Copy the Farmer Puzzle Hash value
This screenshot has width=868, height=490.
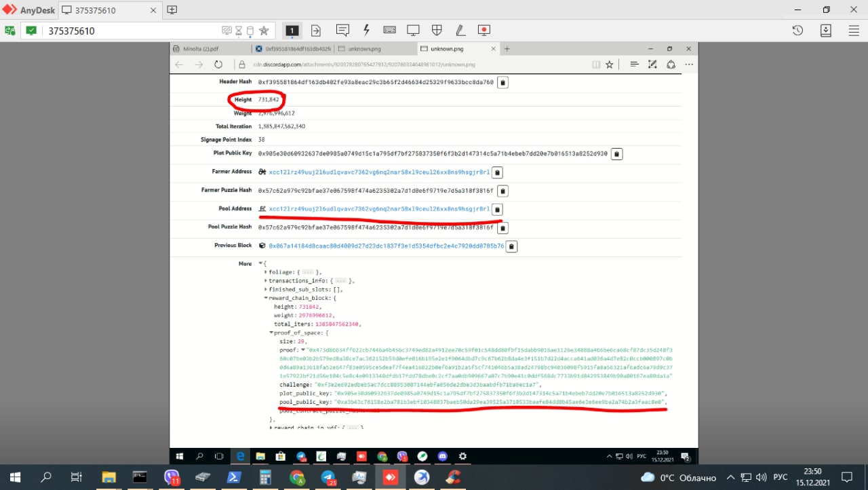click(503, 191)
